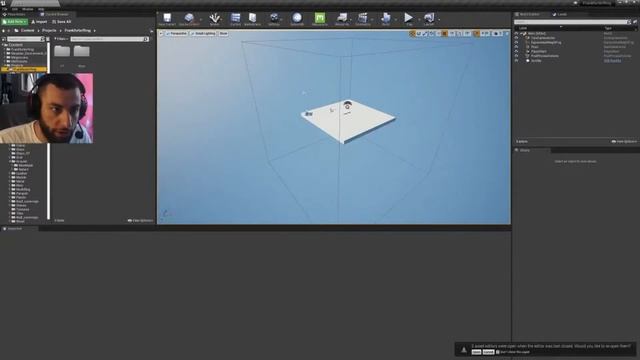
Task: Switch to the Levels tab
Action: tap(560, 14)
